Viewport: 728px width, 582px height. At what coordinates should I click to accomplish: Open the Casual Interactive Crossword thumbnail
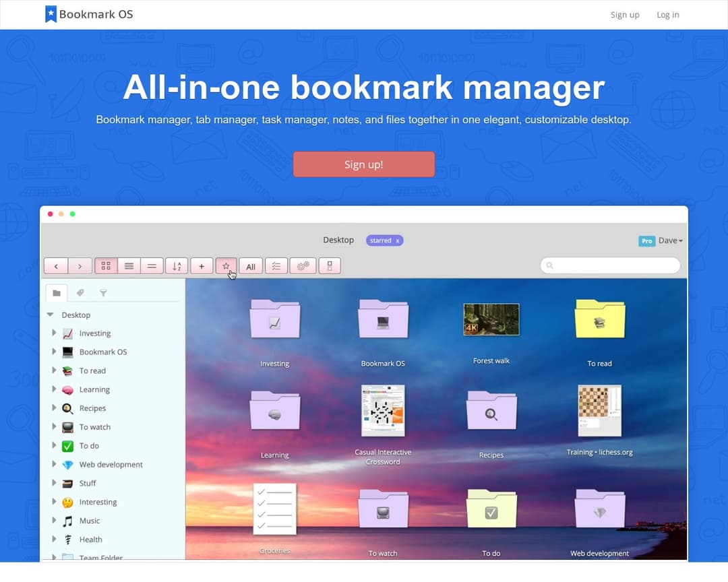[x=383, y=411]
